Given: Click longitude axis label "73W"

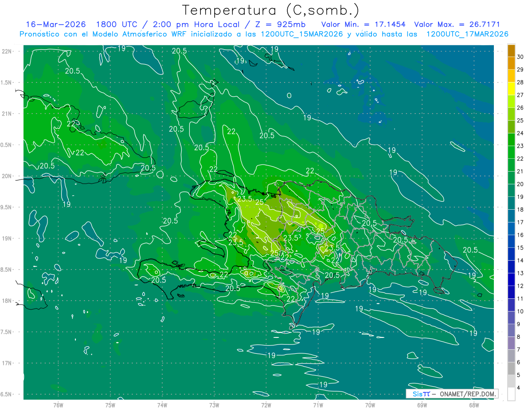Looking at the screenshot, I should [214, 405].
